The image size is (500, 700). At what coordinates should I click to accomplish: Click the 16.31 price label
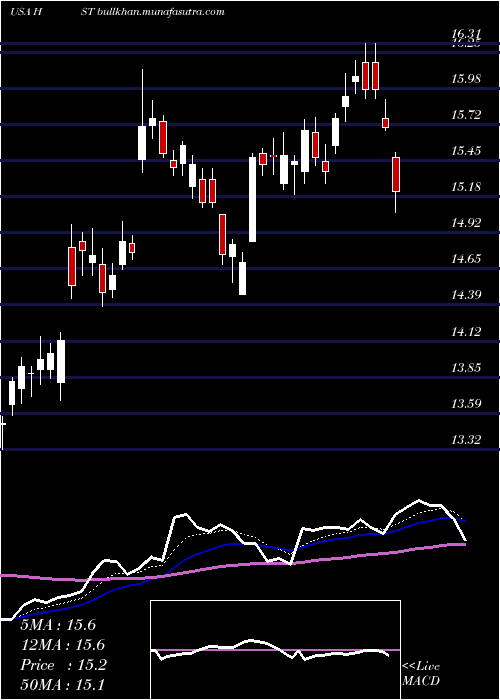(466, 34)
